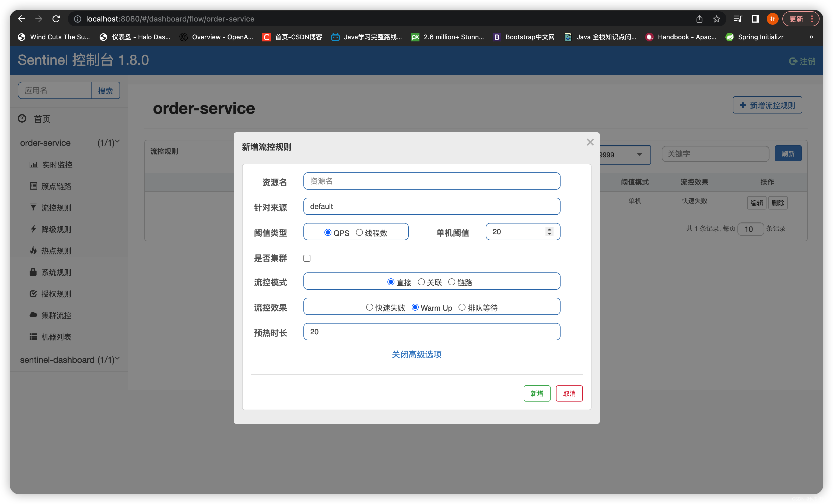This screenshot has width=833, height=504.
Task: Enable the 是否集群 checkbox
Action: (307, 258)
